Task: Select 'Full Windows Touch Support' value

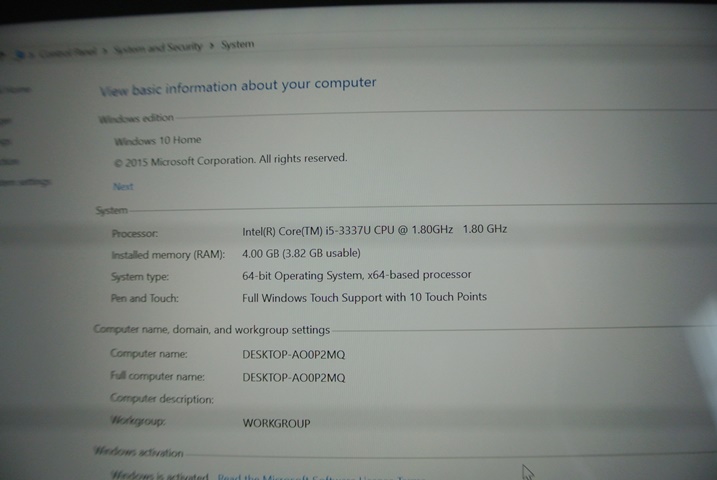Action: (x=364, y=298)
